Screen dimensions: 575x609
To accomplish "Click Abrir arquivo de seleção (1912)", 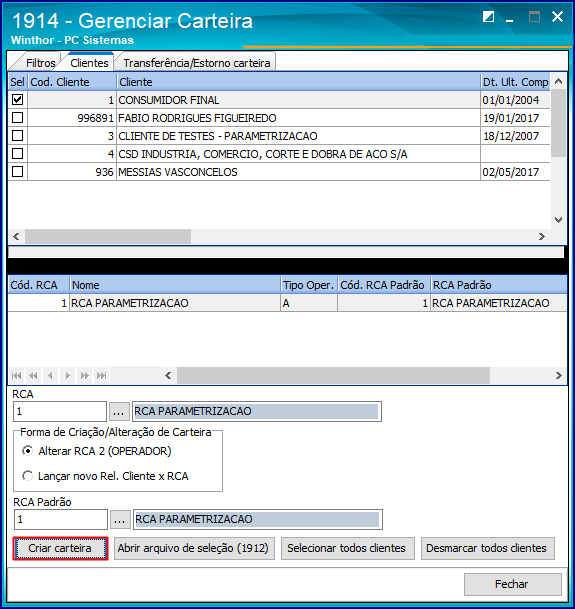I will pos(194,548).
